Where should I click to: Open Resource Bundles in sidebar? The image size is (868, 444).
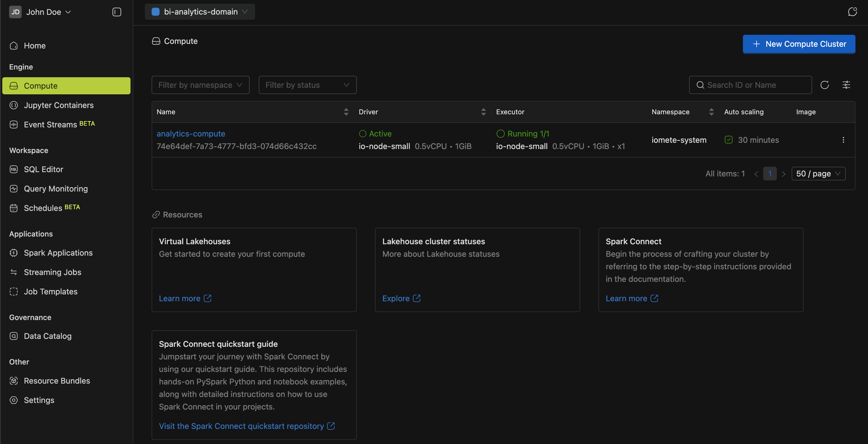click(57, 381)
